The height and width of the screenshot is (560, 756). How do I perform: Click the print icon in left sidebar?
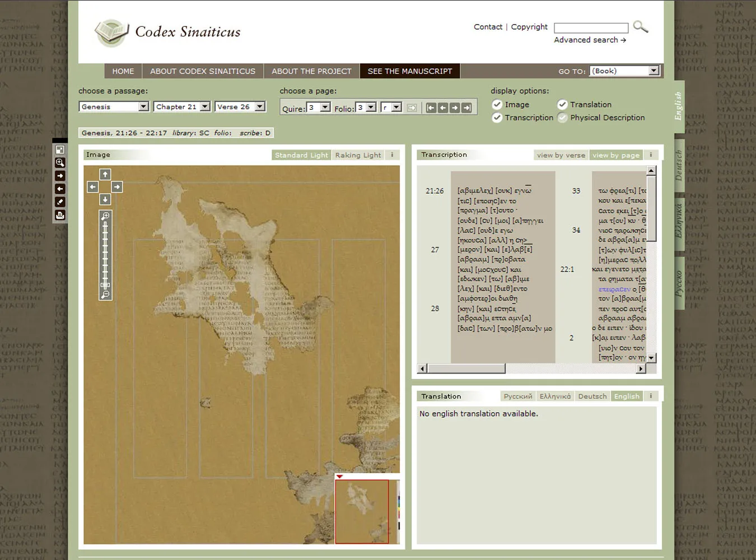[x=60, y=215]
